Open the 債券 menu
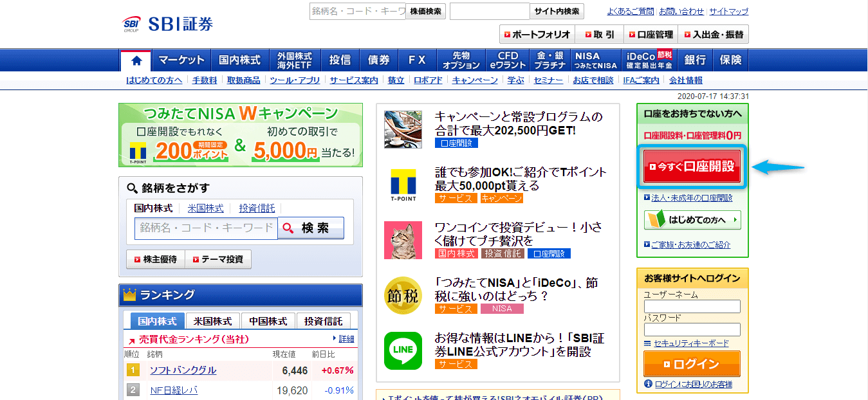Image resolution: width=868 pixels, height=400 pixels. pos(378,60)
